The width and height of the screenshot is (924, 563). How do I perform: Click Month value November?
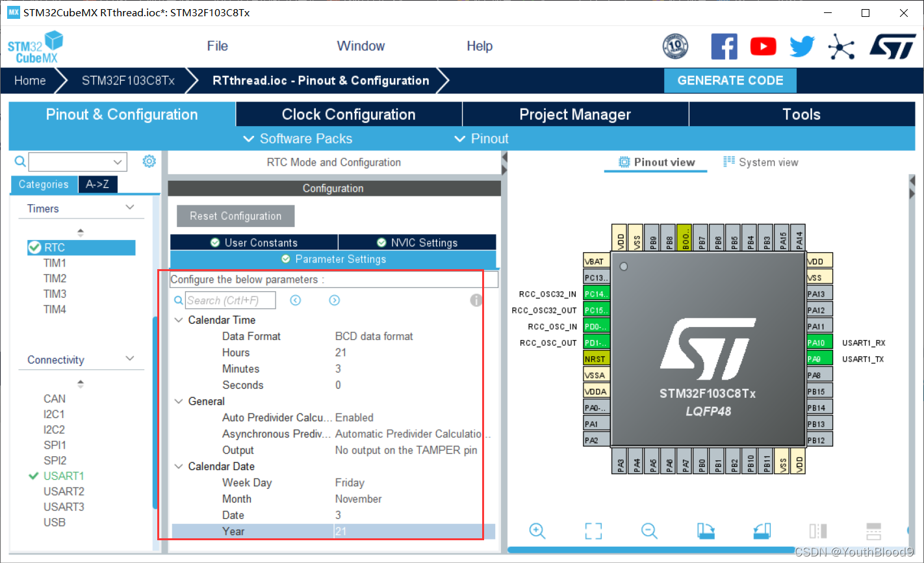tap(359, 499)
